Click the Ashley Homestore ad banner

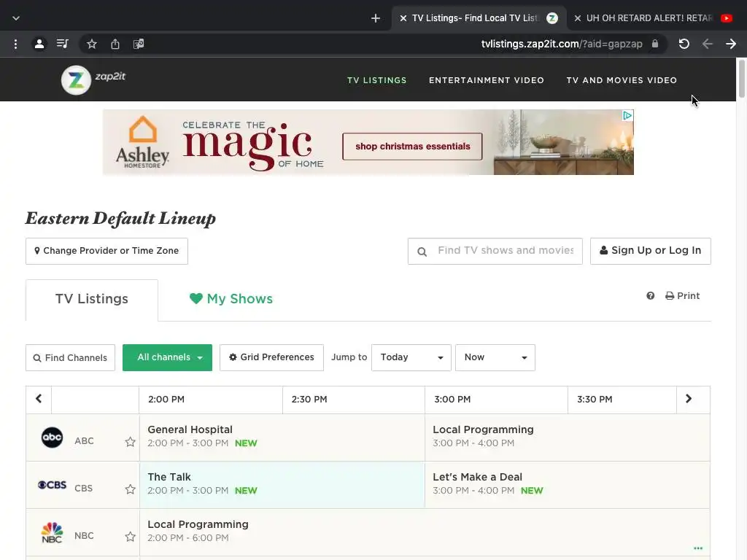(368, 142)
